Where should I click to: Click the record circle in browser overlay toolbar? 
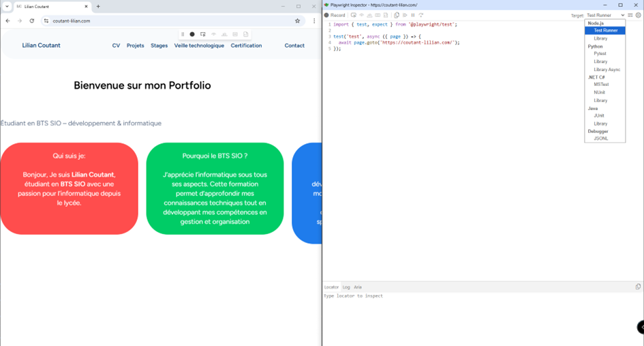click(x=192, y=34)
